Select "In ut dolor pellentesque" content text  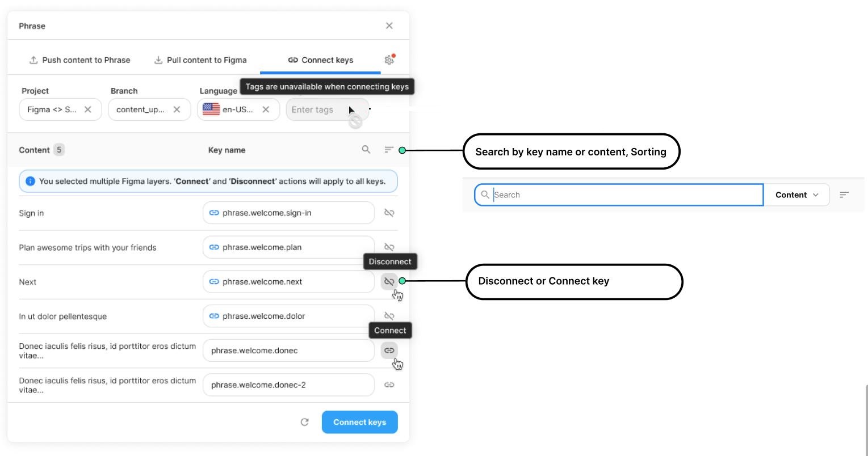pos(62,316)
